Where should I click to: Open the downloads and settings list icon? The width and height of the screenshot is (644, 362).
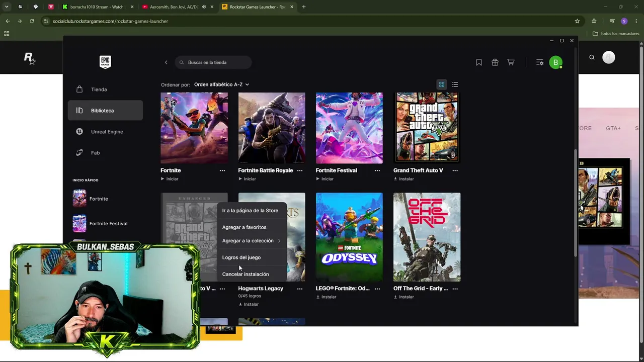[540, 62]
